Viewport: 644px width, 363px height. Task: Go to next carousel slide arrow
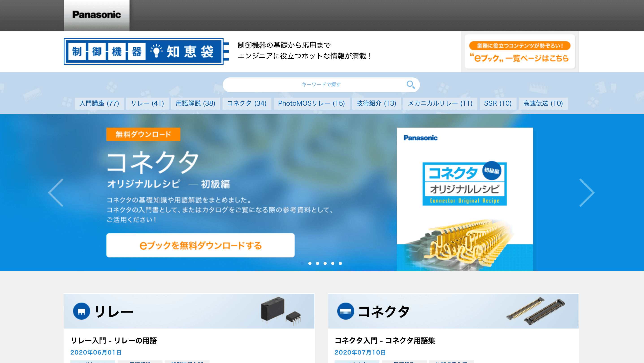(587, 192)
